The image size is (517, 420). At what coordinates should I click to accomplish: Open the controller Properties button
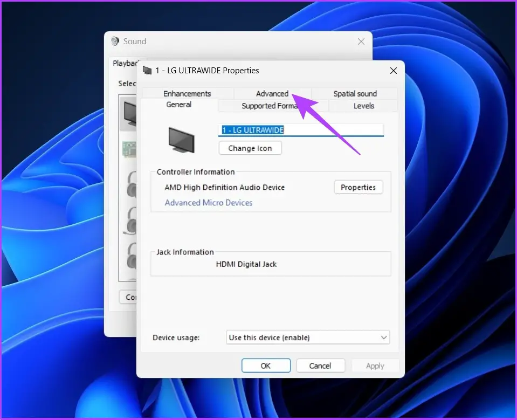point(358,188)
